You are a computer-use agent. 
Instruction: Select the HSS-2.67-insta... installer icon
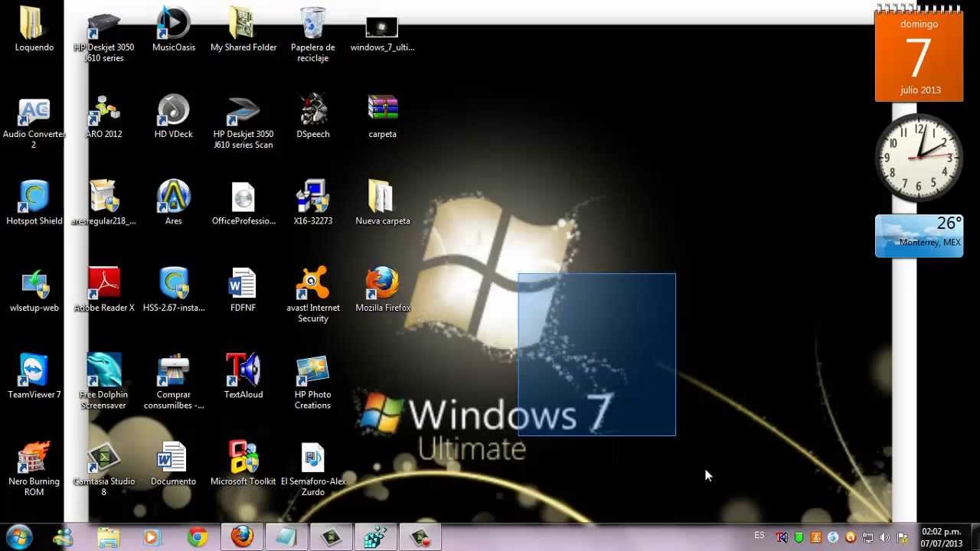coord(174,290)
